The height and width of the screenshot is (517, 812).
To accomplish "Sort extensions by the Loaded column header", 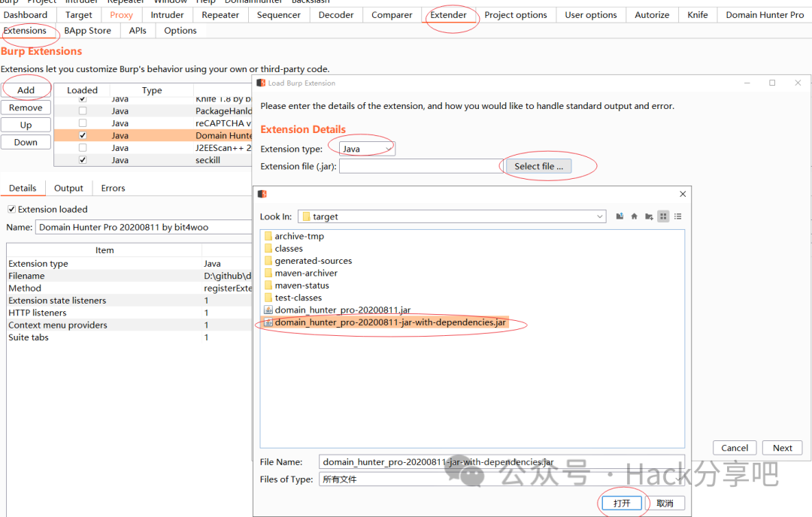I will point(82,90).
